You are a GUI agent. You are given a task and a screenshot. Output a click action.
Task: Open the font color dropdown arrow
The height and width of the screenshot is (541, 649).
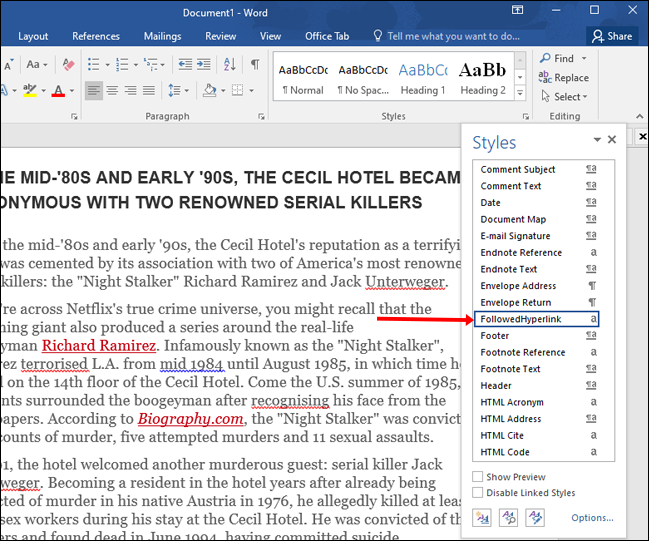pos(72,90)
